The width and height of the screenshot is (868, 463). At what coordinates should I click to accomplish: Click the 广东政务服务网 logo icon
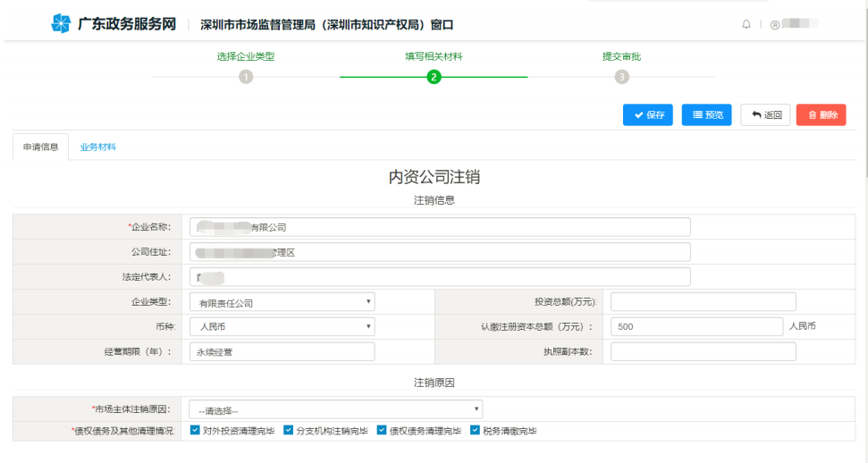pos(59,23)
